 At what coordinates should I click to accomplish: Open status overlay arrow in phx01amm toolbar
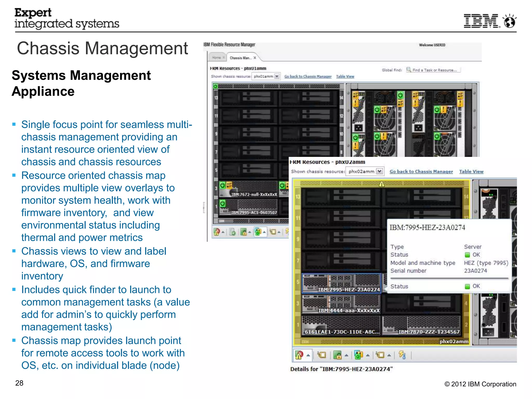223,232
